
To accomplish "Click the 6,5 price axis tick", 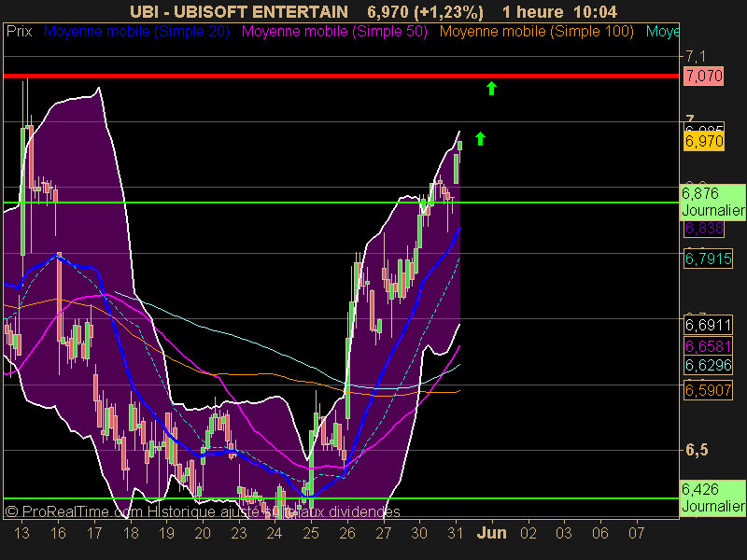I will click(697, 450).
